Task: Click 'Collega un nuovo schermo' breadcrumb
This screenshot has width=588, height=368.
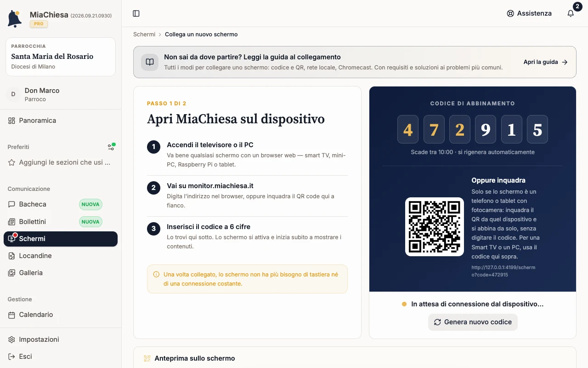Action: 201,34
